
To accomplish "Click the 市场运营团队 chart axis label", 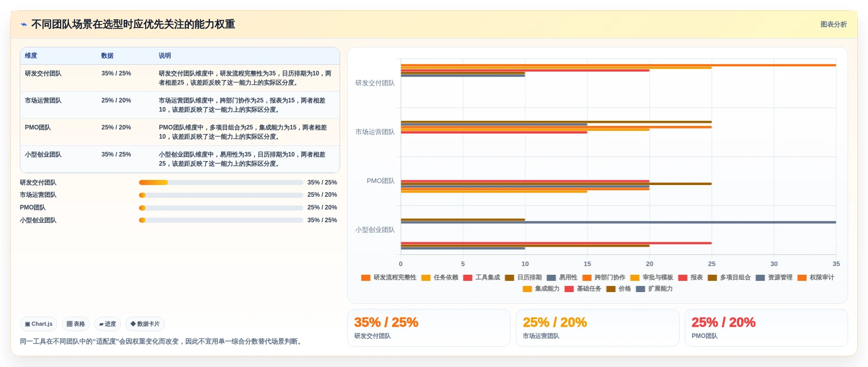I will pos(375,132).
